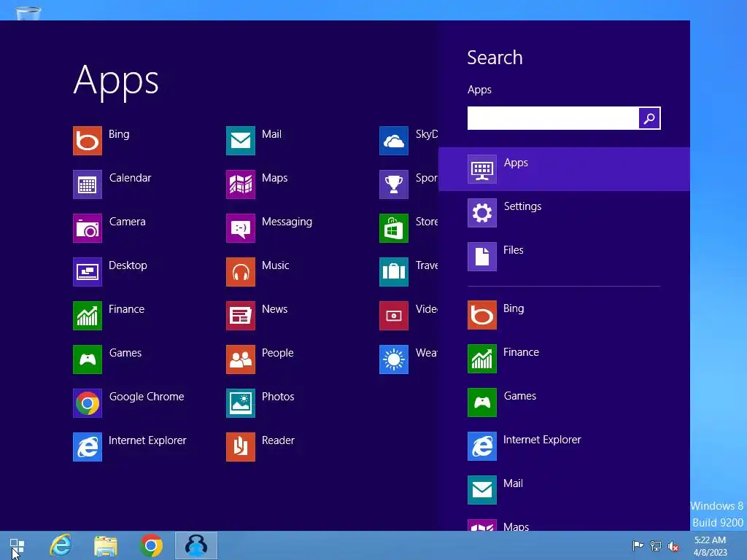Viewport: 747px width, 560px height.
Task: Choose Games in the Search pane list
Action: pyautogui.click(x=564, y=402)
